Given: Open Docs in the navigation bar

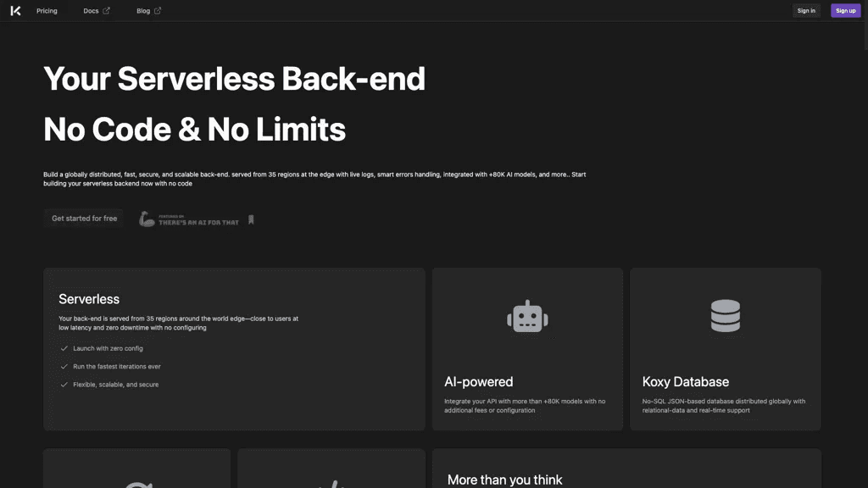Looking at the screenshot, I should coord(91,10).
